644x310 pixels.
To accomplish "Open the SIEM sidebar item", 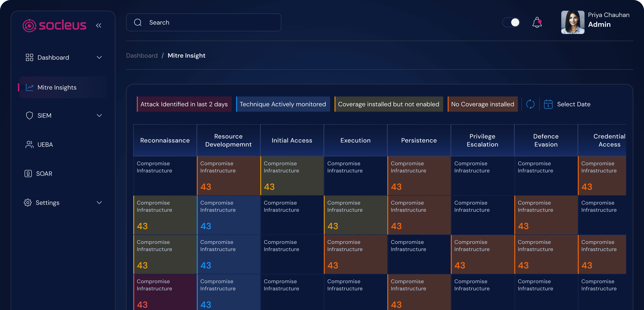I will [64, 115].
